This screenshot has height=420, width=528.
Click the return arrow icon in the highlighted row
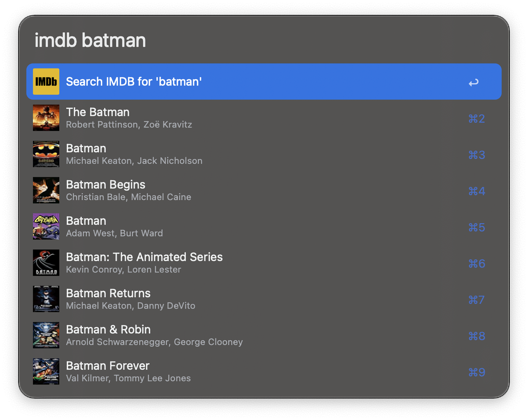[473, 82]
